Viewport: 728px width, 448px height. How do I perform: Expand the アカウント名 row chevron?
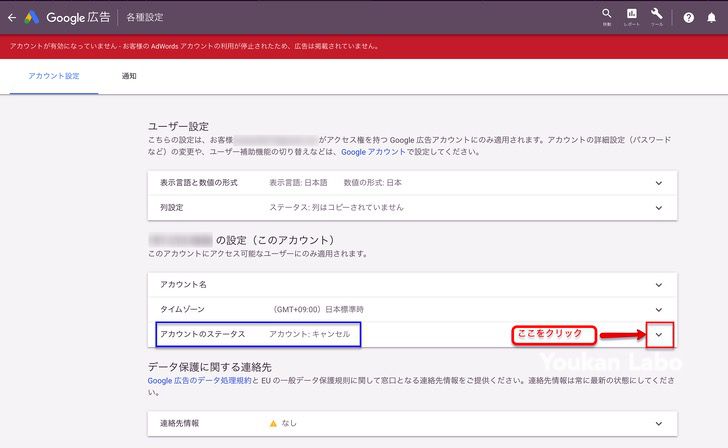click(659, 285)
